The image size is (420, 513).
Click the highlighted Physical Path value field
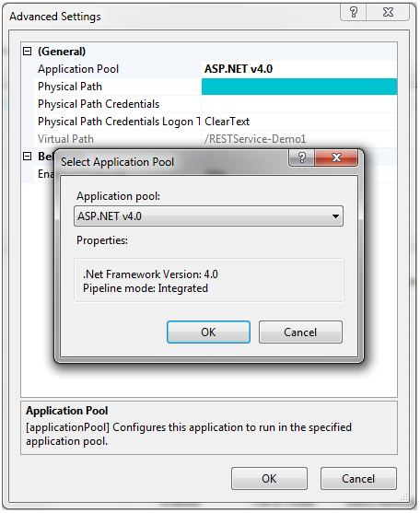299,87
